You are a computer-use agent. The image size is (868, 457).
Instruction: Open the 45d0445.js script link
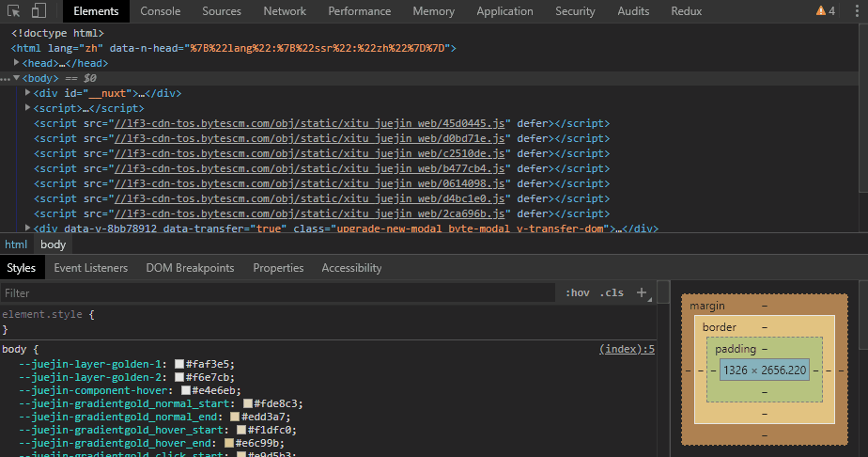tap(309, 123)
